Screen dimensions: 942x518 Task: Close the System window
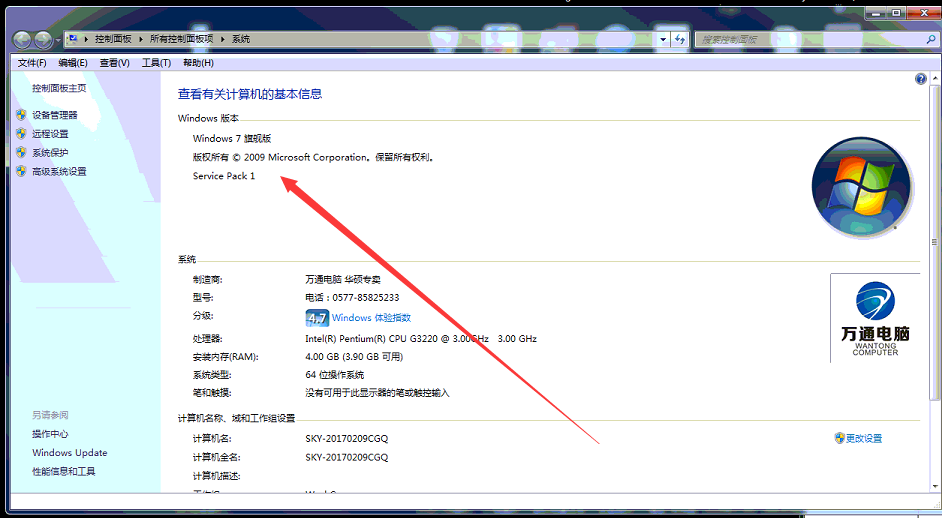pyautogui.click(x=923, y=13)
